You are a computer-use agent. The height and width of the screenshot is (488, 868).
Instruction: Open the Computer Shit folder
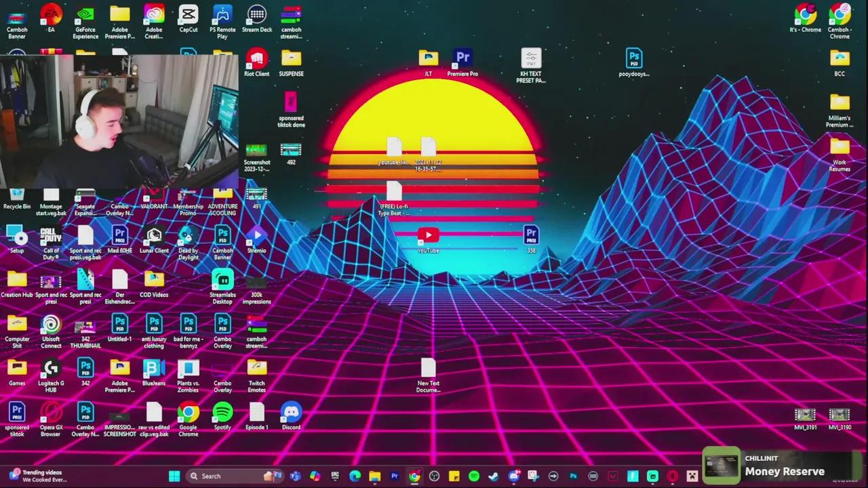coord(17,331)
